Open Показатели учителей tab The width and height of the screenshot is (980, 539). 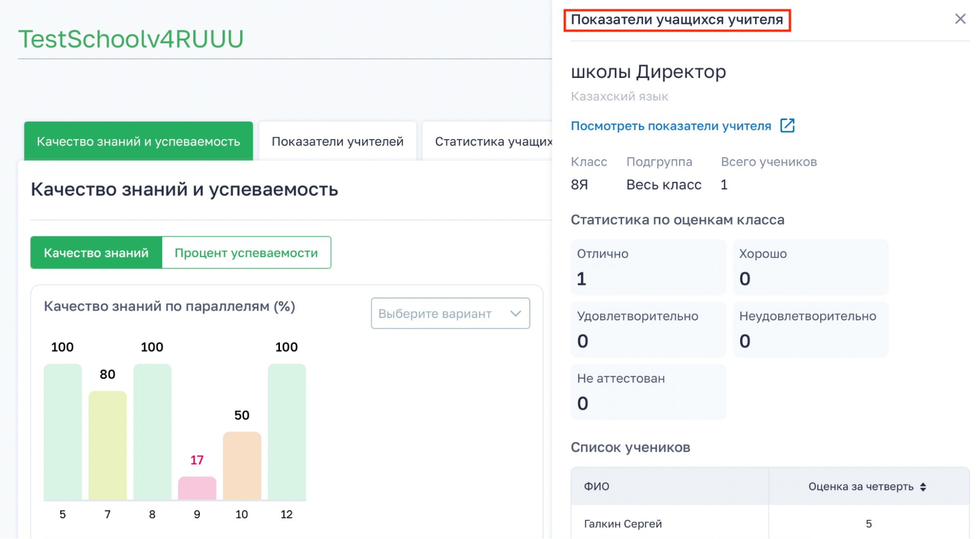click(x=337, y=142)
